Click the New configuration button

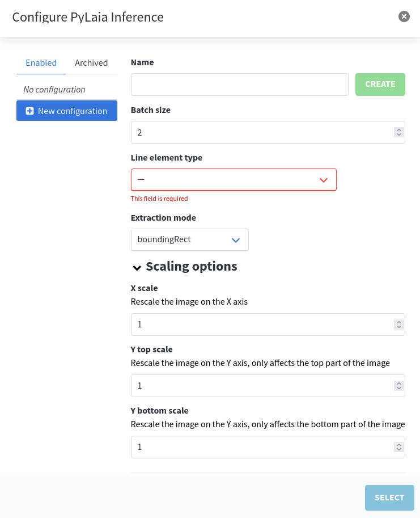[x=66, y=111]
